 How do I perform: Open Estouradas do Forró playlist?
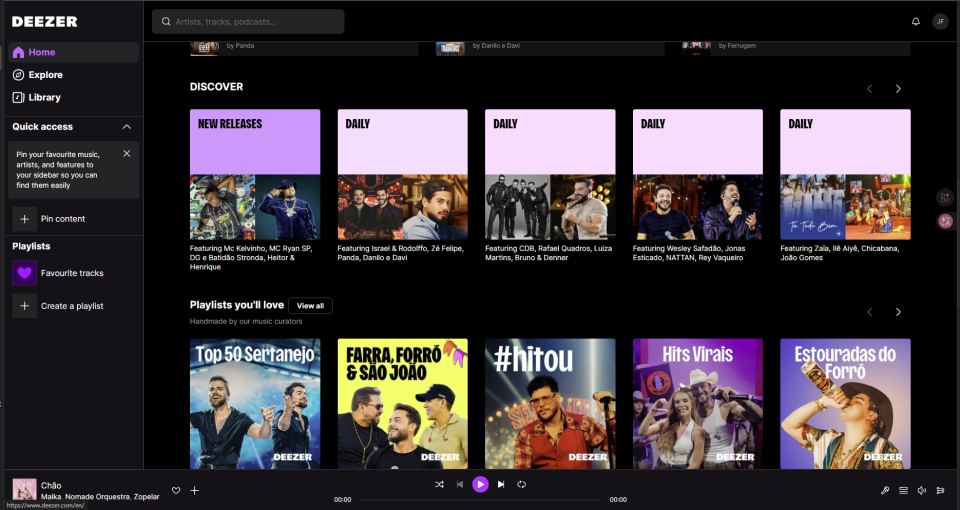click(845, 404)
